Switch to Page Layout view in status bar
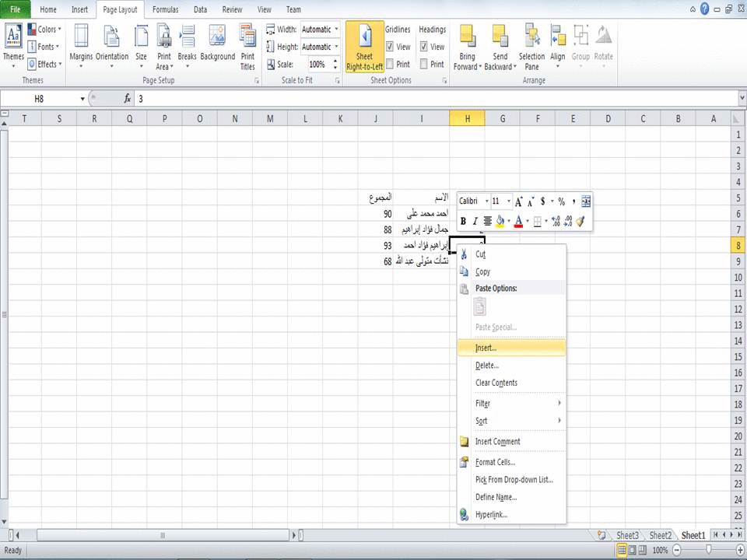The height and width of the screenshot is (560, 747). coord(632,550)
